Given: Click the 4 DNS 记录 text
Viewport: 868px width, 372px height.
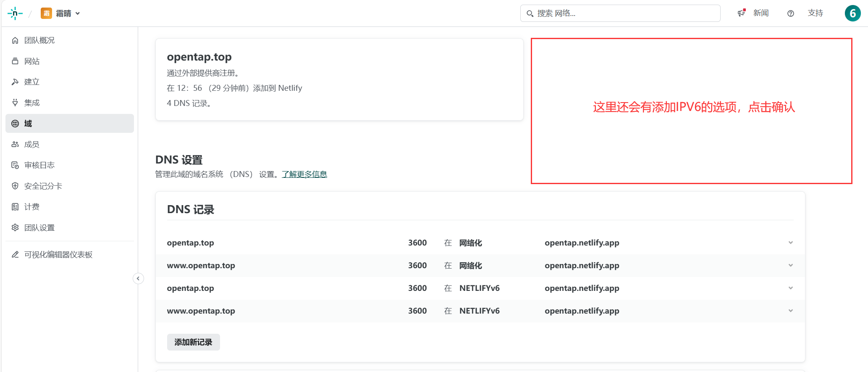Looking at the screenshot, I should point(189,103).
